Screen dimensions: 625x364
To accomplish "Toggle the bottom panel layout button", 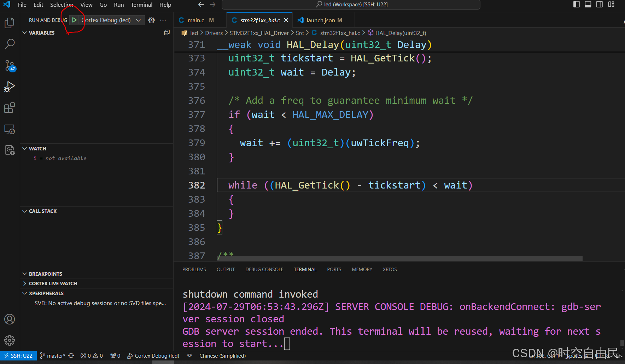I will (x=588, y=5).
